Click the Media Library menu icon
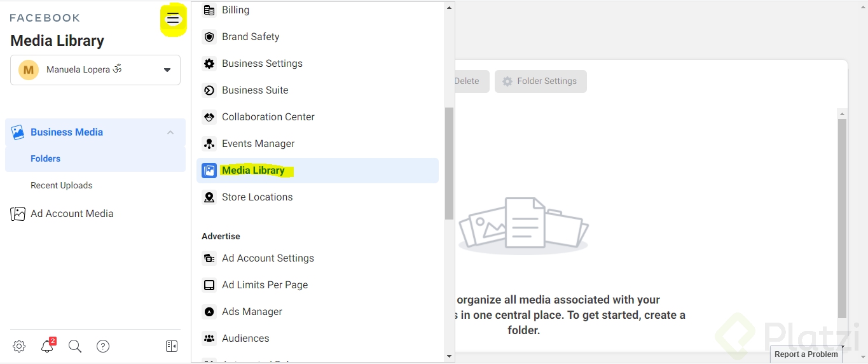Image resolution: width=868 pixels, height=364 pixels. 209,171
